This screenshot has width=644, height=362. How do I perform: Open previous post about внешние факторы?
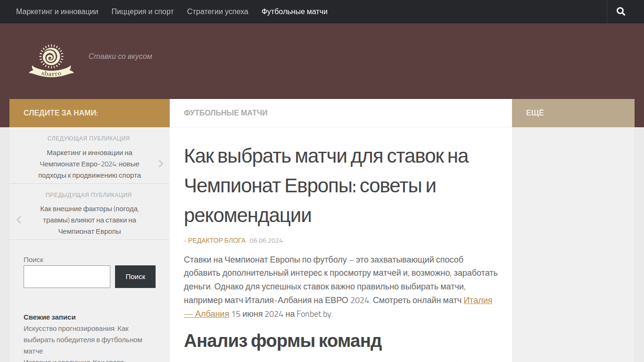coord(90,220)
